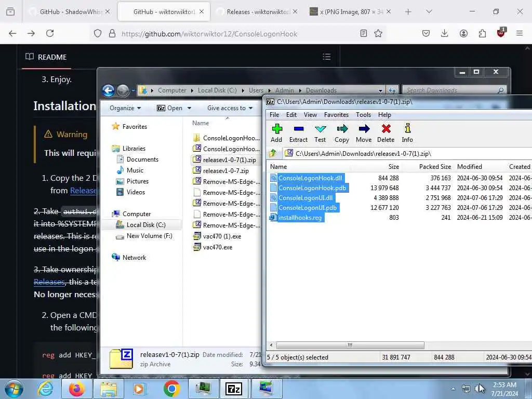Reload the GitHub page in Firefox

click(x=50, y=33)
